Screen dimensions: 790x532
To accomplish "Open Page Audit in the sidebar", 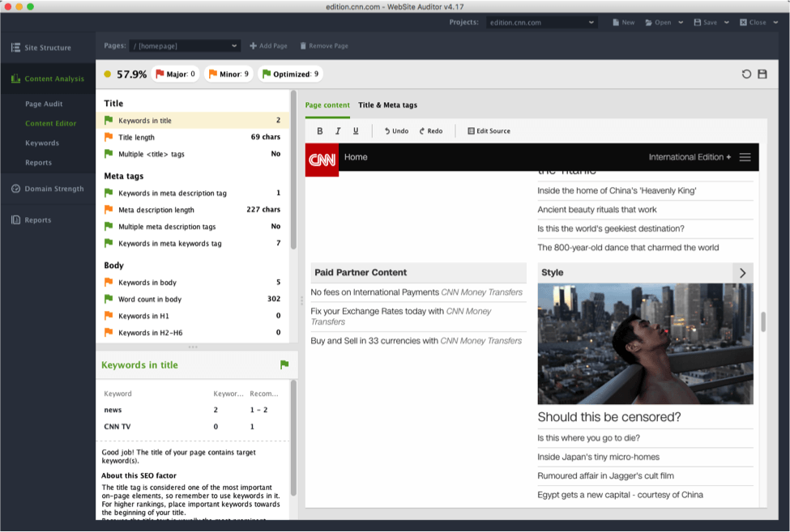I will point(44,104).
